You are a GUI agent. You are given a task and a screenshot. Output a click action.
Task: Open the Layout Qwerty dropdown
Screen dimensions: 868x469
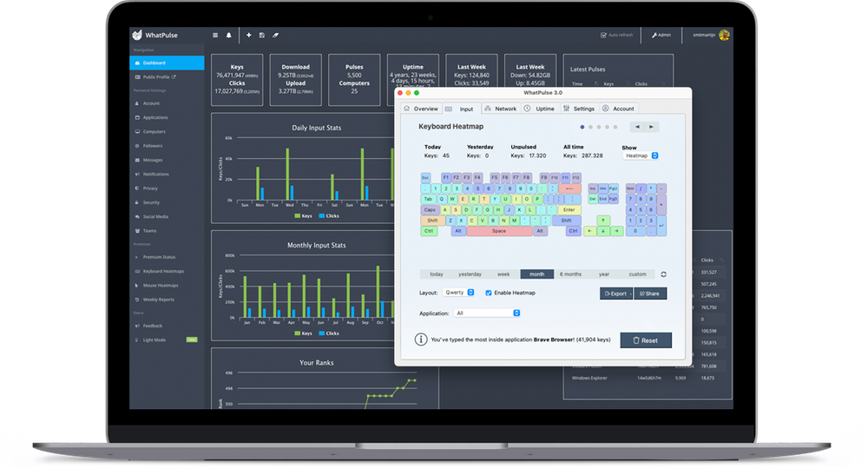[x=459, y=293]
